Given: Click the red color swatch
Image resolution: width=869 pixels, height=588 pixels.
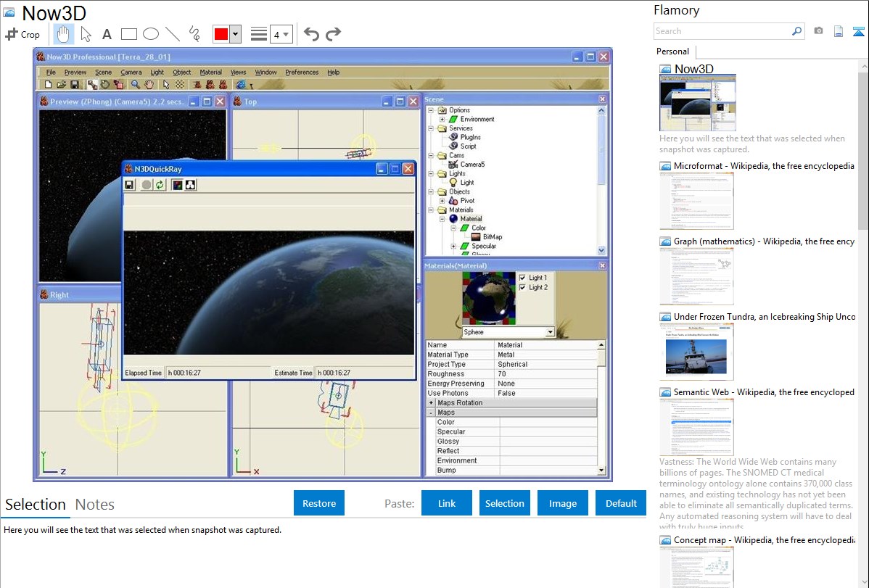Looking at the screenshot, I should (221, 34).
